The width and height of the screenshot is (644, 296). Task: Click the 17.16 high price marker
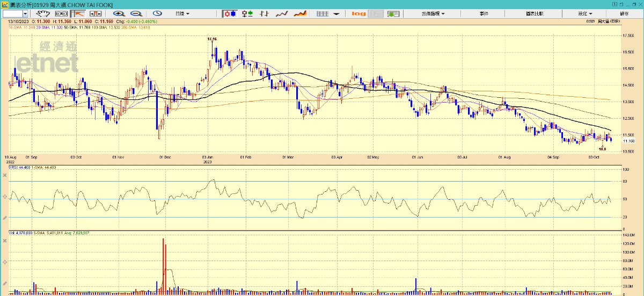click(x=212, y=39)
